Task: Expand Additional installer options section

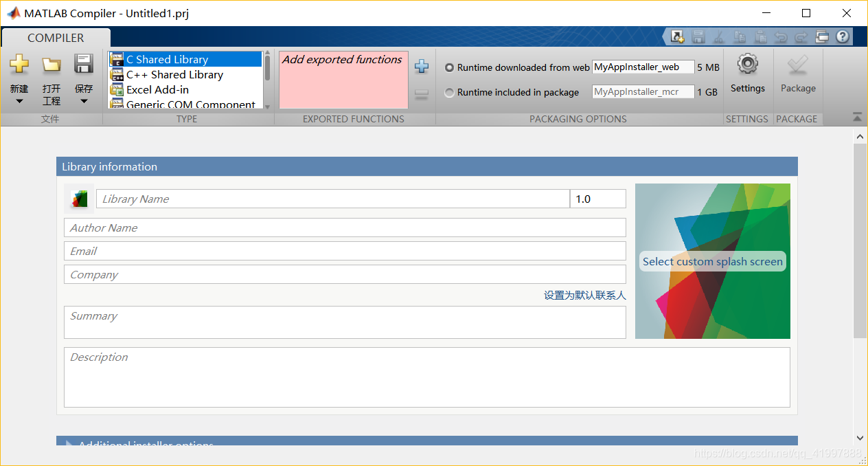Action: tap(427, 441)
